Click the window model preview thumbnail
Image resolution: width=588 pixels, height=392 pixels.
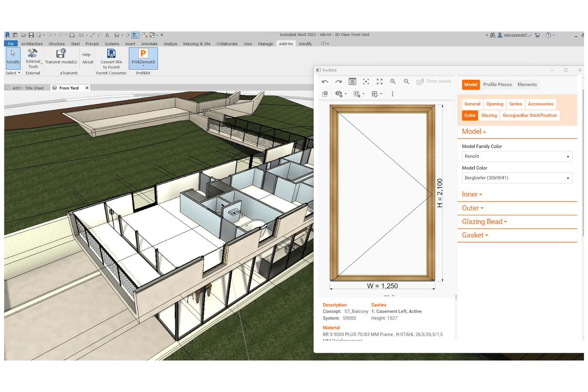[382, 193]
